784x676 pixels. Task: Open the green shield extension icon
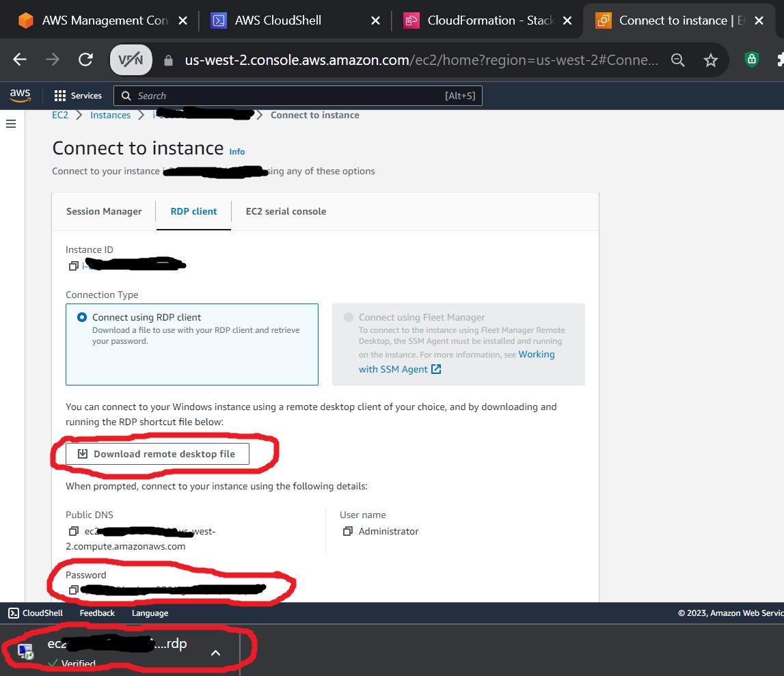click(x=751, y=59)
